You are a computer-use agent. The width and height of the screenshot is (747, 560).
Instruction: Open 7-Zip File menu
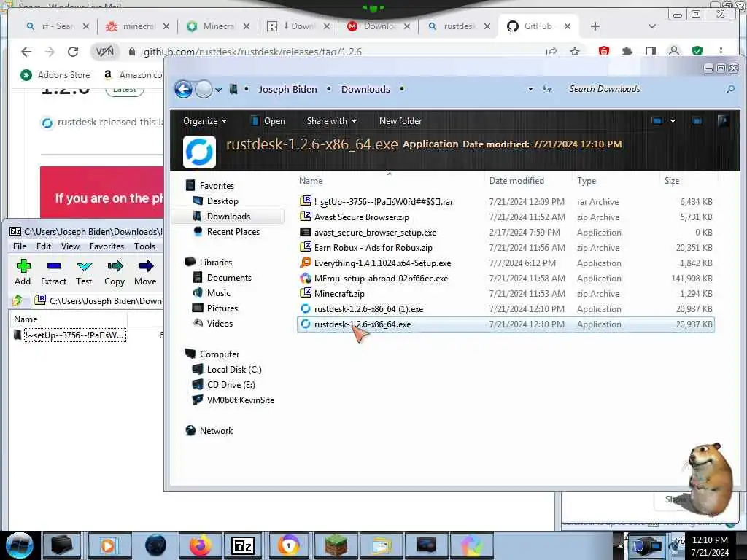point(20,246)
